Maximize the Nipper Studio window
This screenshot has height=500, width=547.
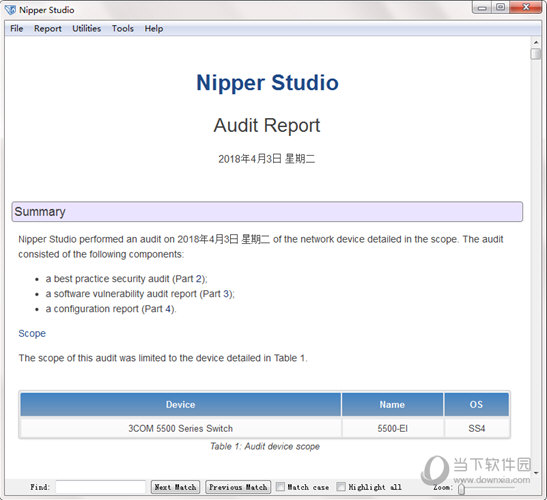click(x=501, y=8)
